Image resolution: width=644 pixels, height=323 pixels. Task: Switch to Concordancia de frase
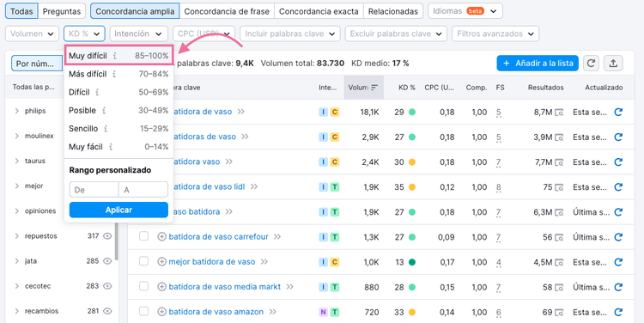(x=227, y=11)
